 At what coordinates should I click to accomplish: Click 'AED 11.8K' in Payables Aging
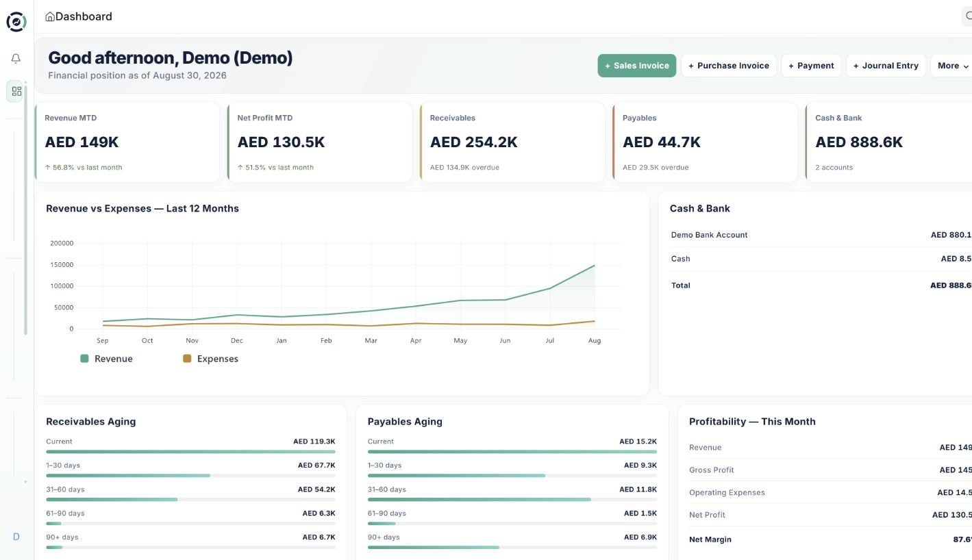click(x=638, y=489)
